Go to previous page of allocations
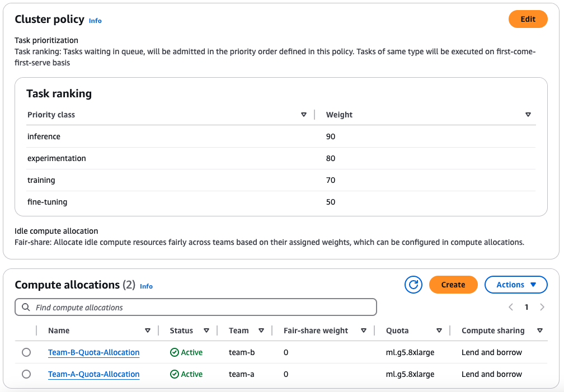This screenshot has height=392, width=564. pyautogui.click(x=511, y=307)
